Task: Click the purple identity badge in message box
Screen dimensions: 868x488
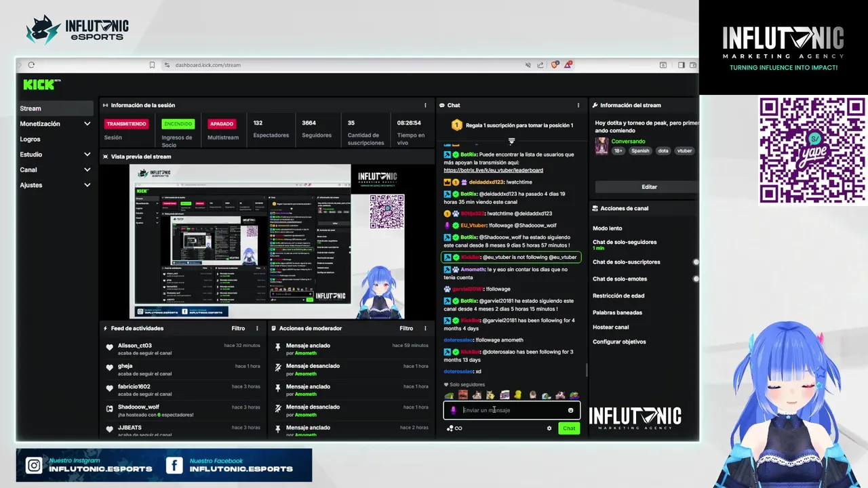Action: pyautogui.click(x=453, y=410)
